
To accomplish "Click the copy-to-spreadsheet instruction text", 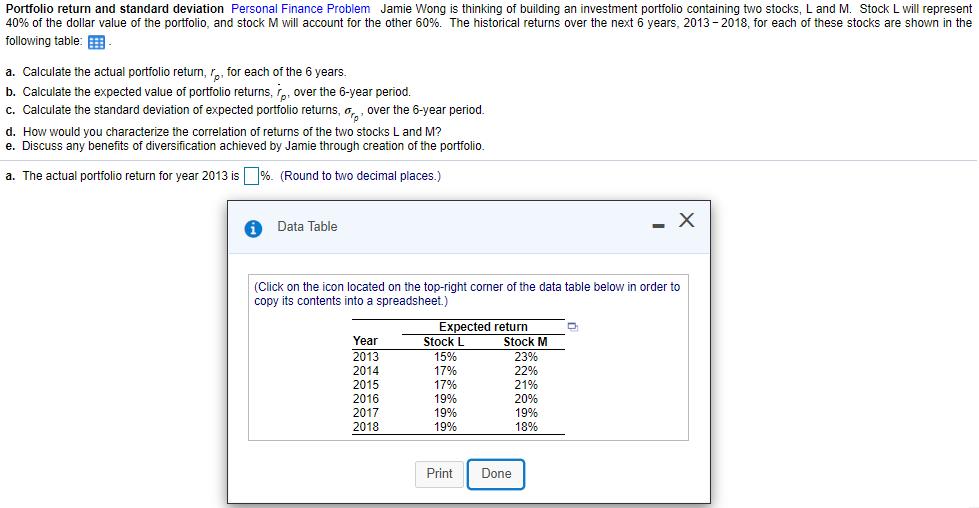I will coord(467,294).
